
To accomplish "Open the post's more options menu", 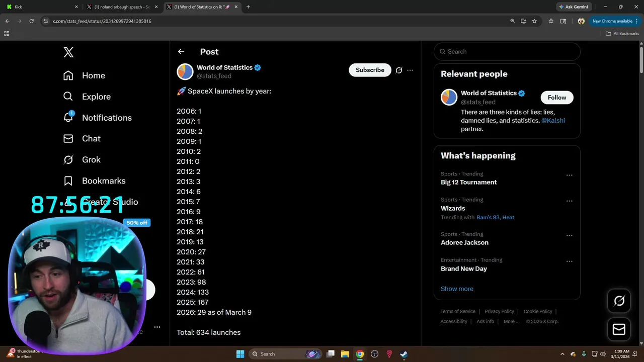I will point(410,70).
